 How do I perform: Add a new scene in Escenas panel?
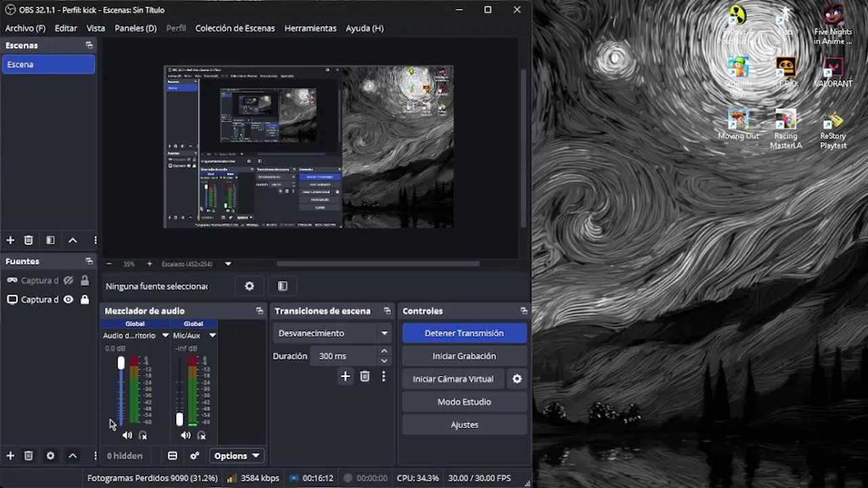[10, 240]
